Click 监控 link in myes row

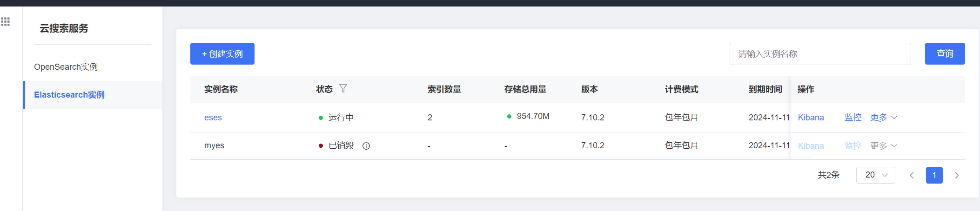pos(853,146)
